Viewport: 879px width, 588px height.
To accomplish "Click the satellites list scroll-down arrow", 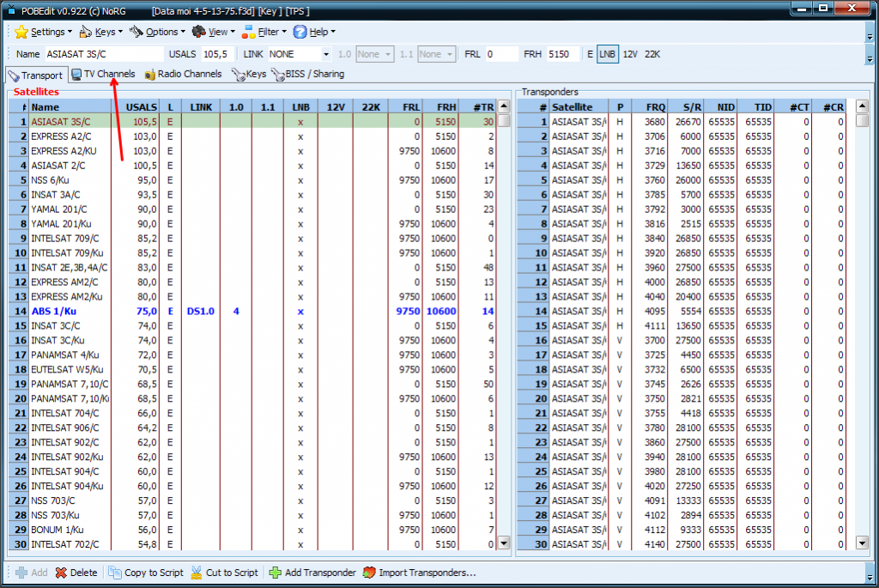I will click(x=503, y=543).
